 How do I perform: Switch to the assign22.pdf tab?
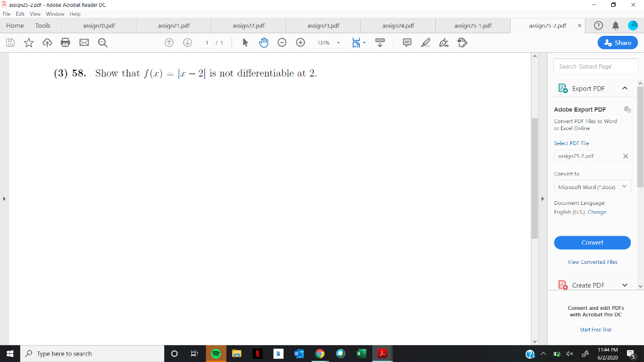(x=249, y=25)
